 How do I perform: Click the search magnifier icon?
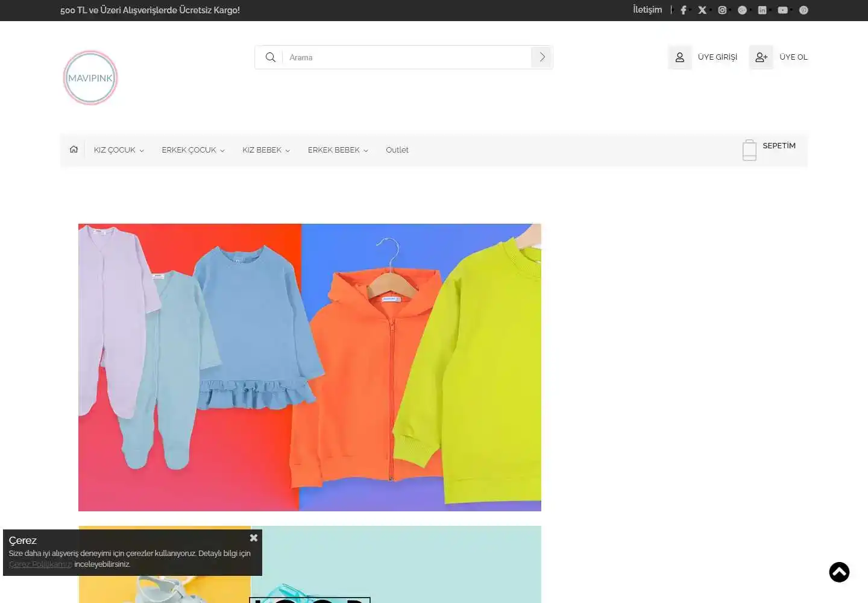click(271, 57)
